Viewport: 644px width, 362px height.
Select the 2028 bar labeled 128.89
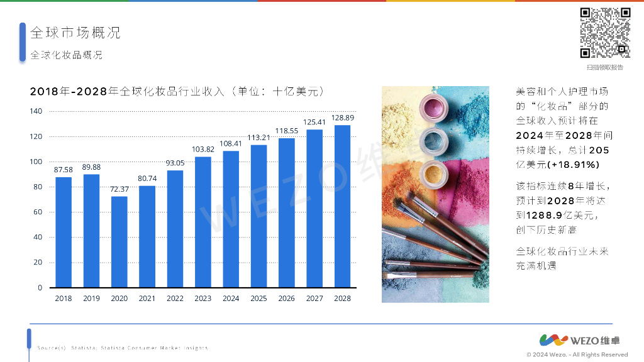click(342, 206)
